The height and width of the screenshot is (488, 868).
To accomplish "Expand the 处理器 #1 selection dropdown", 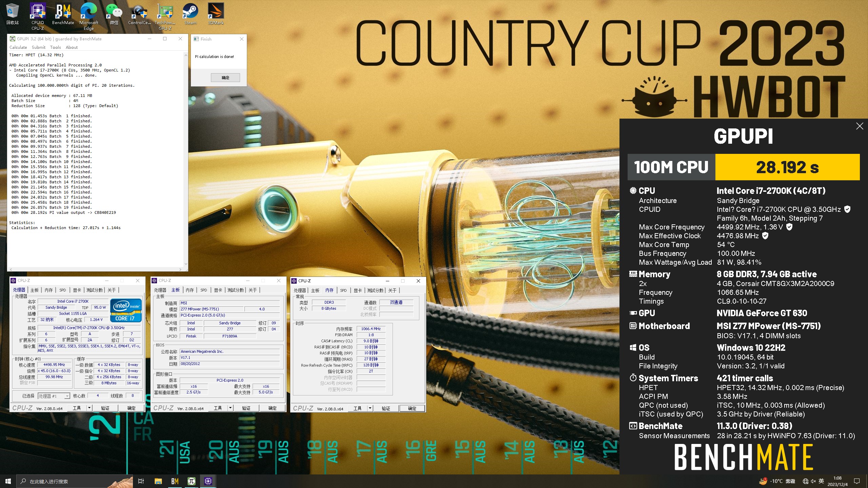I will pyautogui.click(x=67, y=396).
